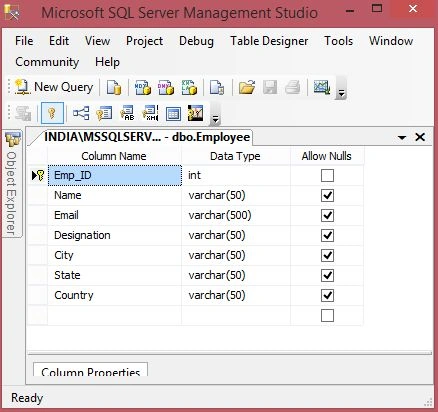Select the Column Properties tab
Viewport: 438px width, 412px height.
90,371
